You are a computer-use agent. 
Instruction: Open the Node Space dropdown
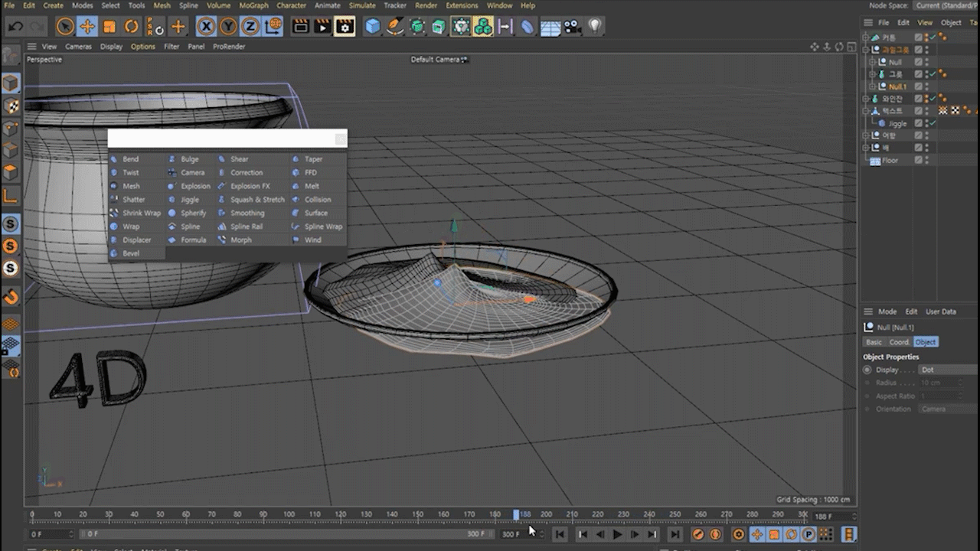click(x=947, y=5)
